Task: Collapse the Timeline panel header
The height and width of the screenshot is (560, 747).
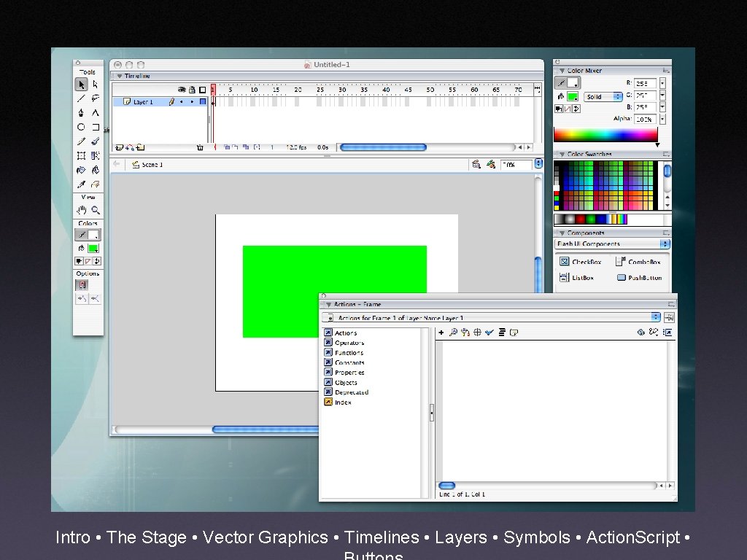Action: point(121,76)
